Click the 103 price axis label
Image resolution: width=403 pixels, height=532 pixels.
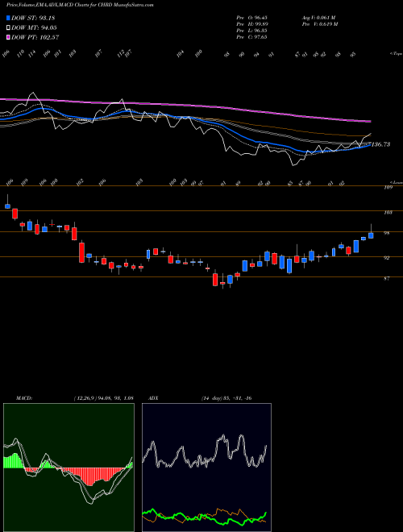click(388, 213)
